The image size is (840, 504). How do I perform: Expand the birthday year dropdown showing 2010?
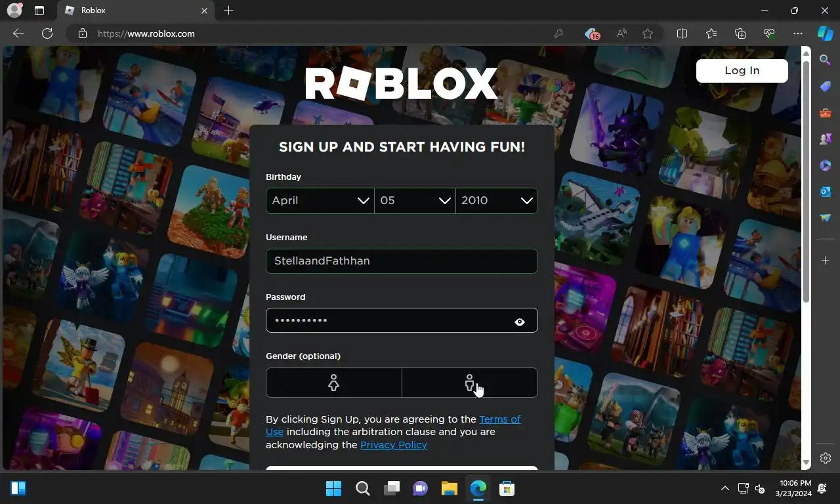point(497,201)
